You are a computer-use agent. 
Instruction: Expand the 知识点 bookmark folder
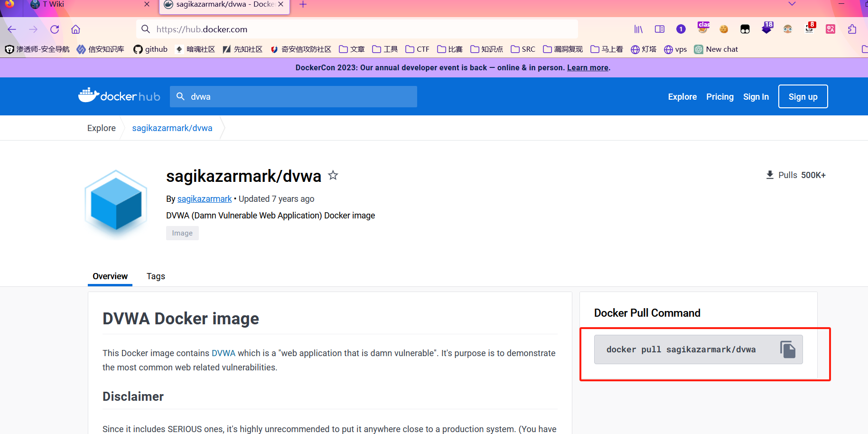point(486,49)
